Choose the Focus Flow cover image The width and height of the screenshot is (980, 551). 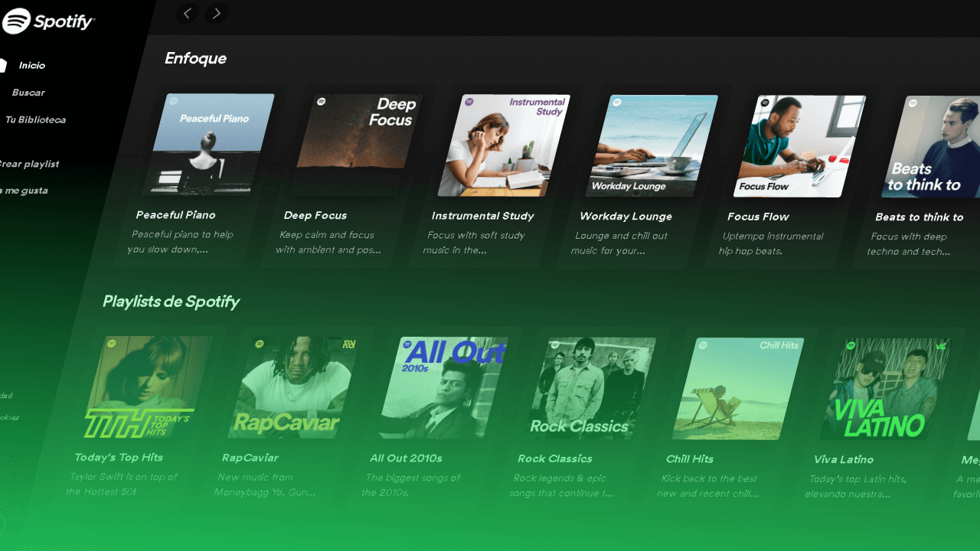800,146
